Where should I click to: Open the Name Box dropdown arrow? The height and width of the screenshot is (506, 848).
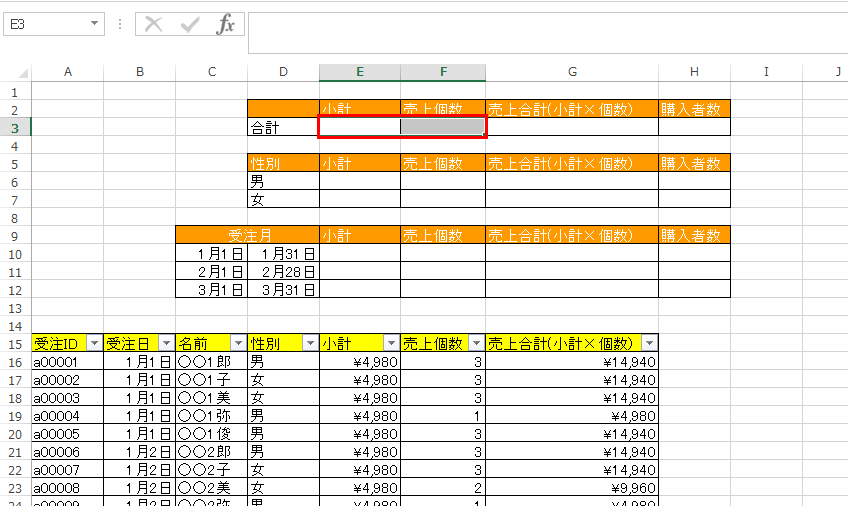95,24
